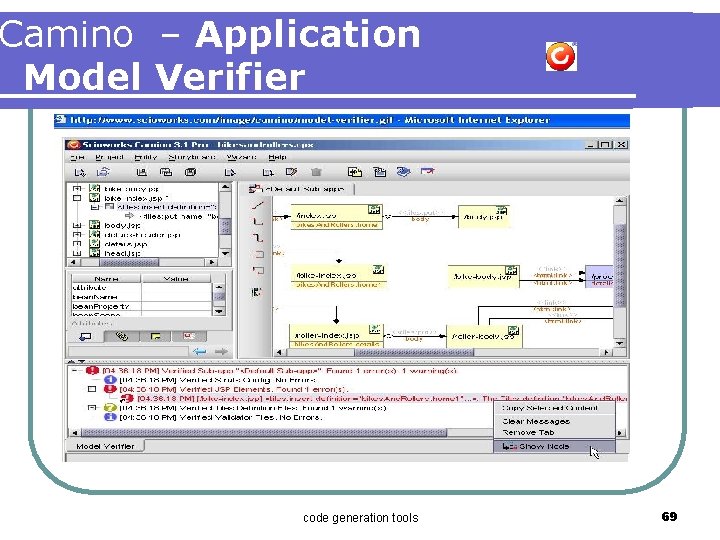Select the /bike-index.jsp diagram node
The height and width of the screenshot is (540, 720).
tap(338, 276)
